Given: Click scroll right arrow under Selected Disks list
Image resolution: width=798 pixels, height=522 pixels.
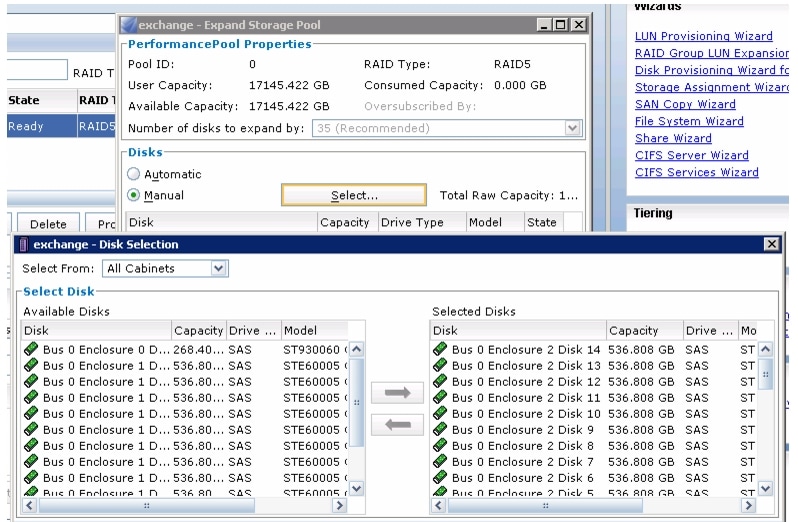Looking at the screenshot, I should (748, 505).
